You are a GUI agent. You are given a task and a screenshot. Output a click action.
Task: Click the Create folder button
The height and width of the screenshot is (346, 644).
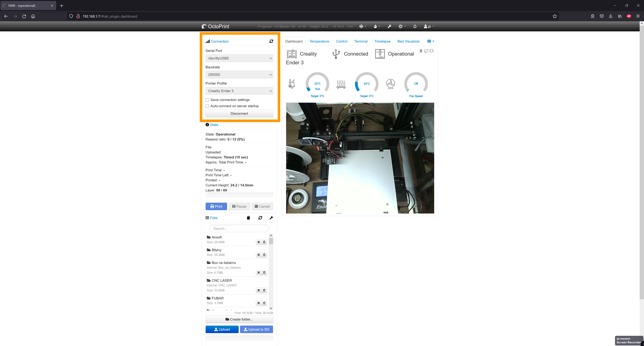click(239, 319)
